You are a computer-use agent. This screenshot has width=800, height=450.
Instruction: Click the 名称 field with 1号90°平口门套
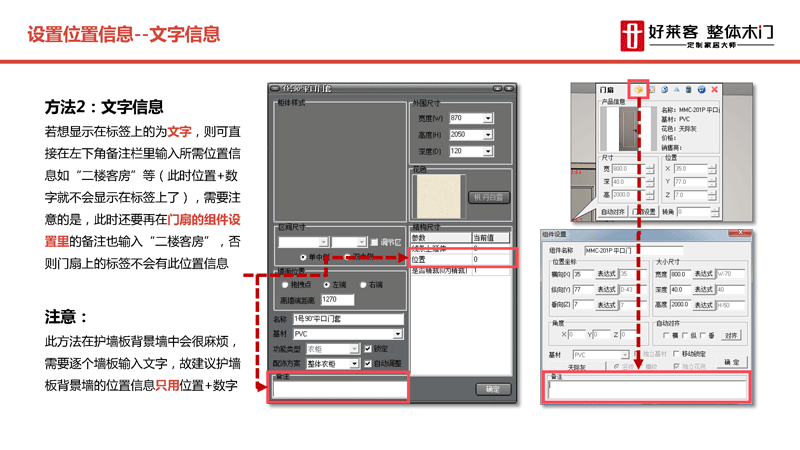[348, 319]
